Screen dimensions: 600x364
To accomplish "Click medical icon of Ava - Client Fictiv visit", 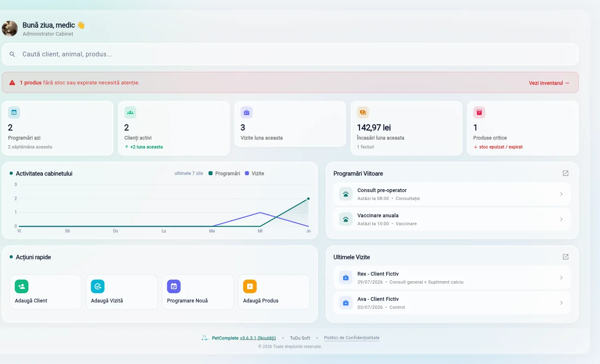I will coord(346,303).
